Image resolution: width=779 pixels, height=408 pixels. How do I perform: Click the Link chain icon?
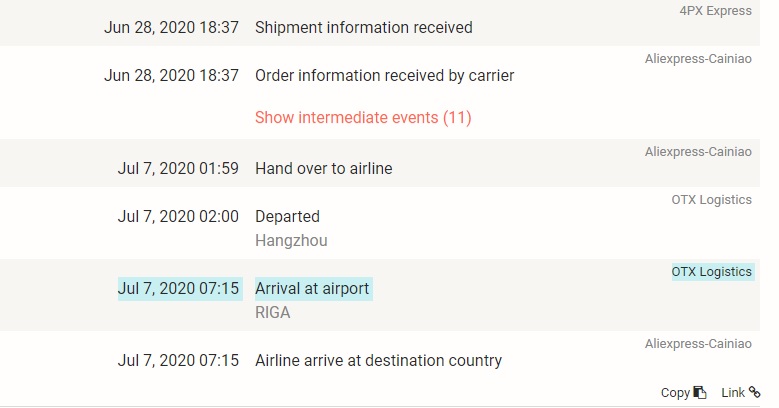tap(755, 392)
